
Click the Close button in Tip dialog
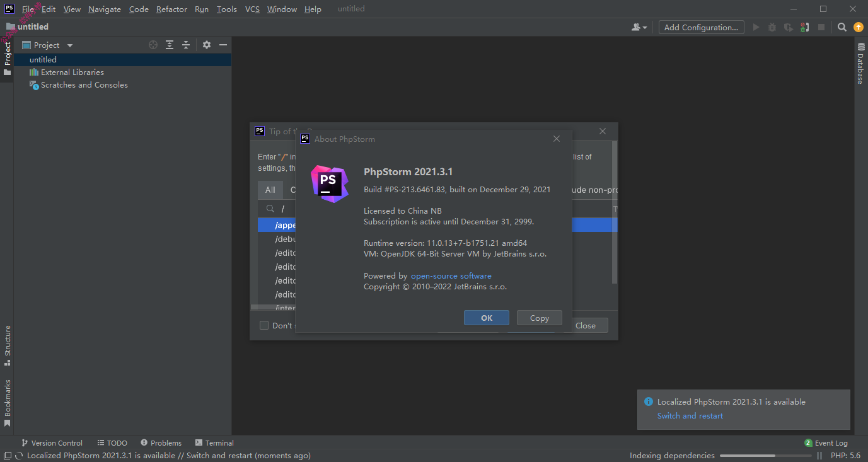tap(586, 325)
